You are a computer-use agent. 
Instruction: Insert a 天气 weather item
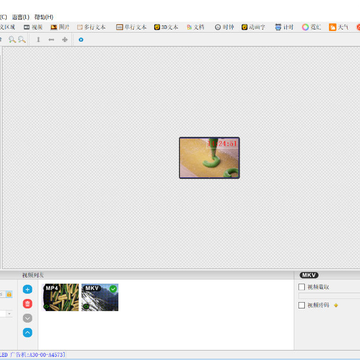coord(339,27)
